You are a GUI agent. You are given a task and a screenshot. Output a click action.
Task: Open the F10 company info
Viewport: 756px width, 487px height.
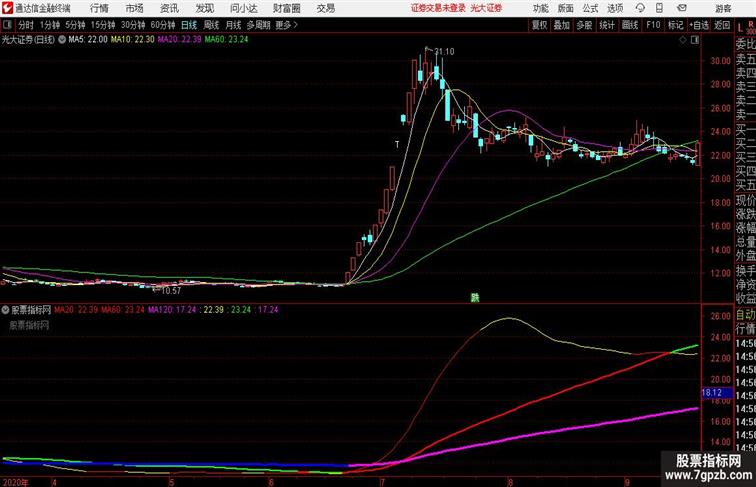click(x=653, y=25)
